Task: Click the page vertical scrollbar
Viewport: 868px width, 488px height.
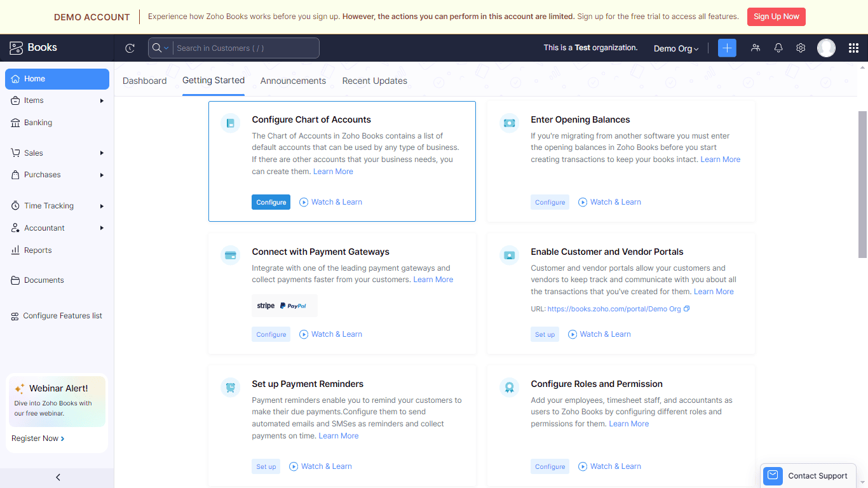Action: click(x=862, y=184)
